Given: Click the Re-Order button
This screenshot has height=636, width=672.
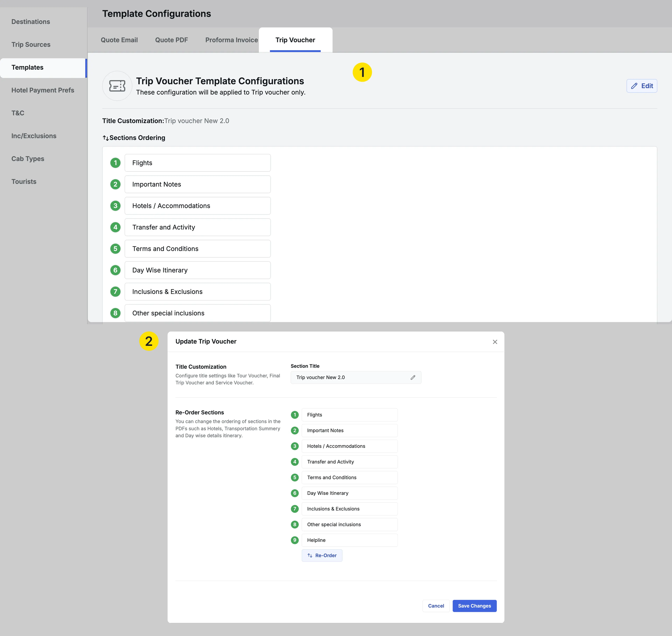Looking at the screenshot, I should (x=322, y=555).
